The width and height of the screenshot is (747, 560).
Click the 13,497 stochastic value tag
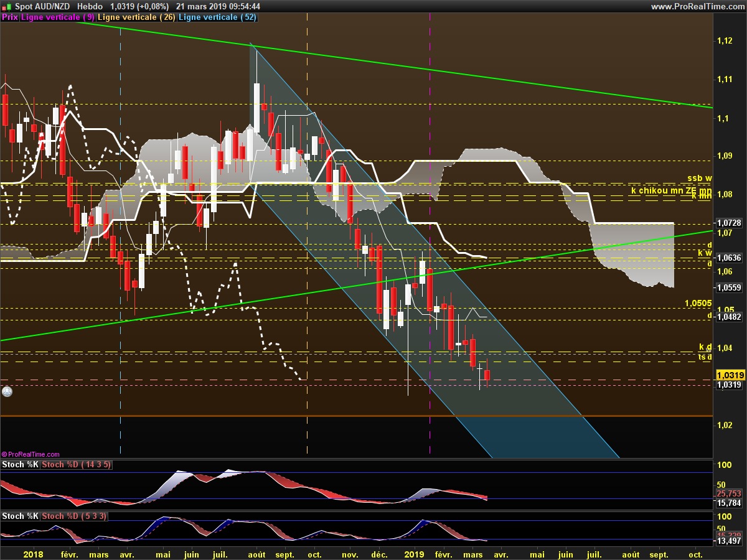pyautogui.click(x=729, y=541)
